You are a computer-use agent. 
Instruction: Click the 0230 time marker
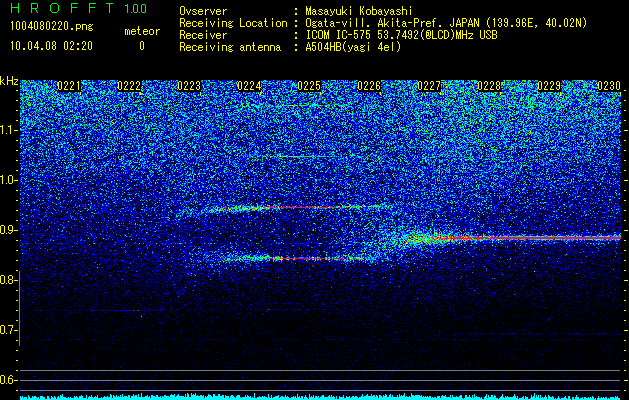[x=609, y=86]
